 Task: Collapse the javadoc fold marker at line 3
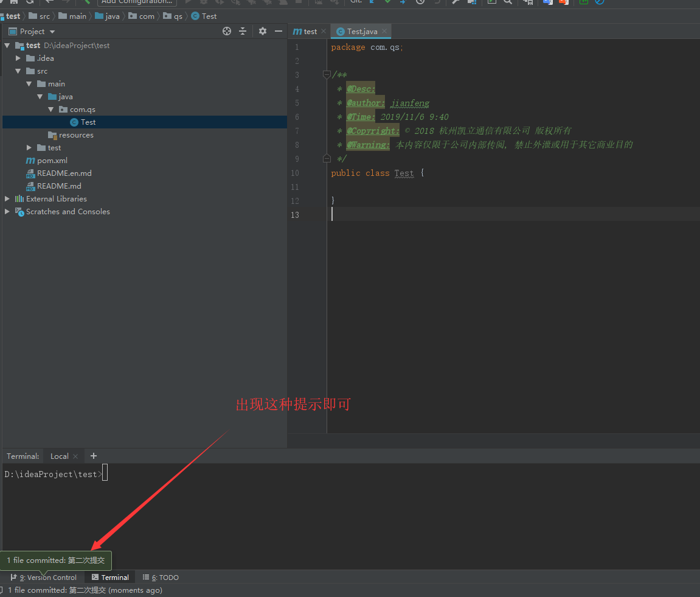click(x=327, y=74)
